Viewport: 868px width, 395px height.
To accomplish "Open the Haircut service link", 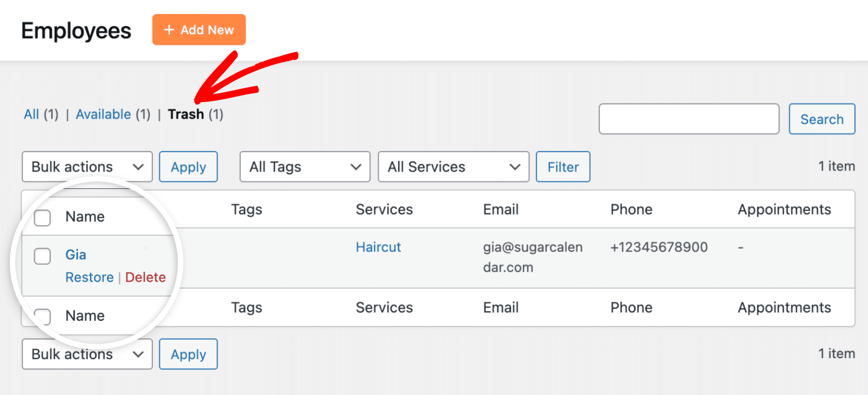I will [378, 247].
